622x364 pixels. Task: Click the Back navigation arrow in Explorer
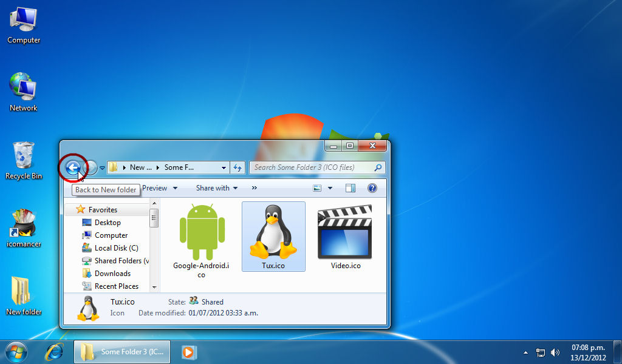pos(73,167)
